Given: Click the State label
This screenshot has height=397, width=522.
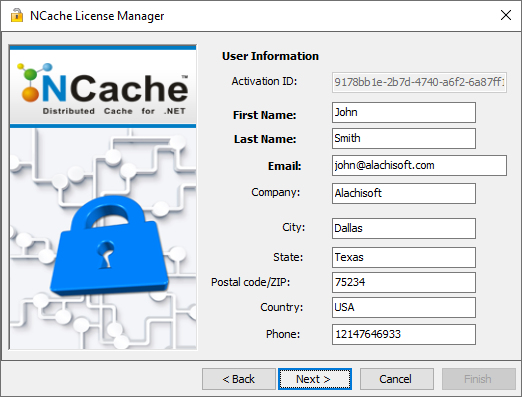Looking at the screenshot, I should pos(288,257).
